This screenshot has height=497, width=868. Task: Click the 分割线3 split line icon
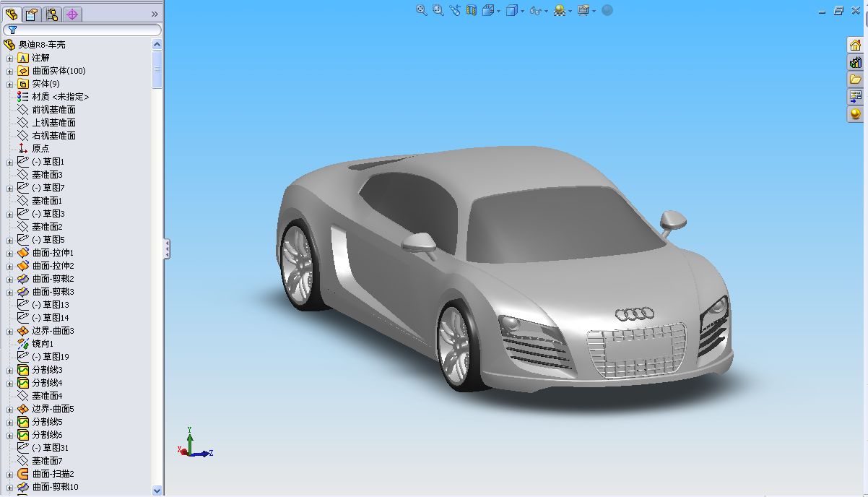click(23, 370)
